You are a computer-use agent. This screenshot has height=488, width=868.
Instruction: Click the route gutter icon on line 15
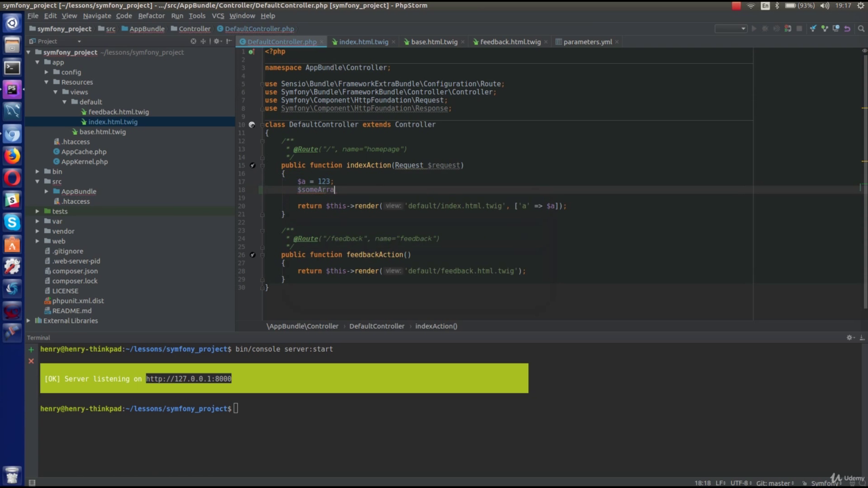coord(252,165)
